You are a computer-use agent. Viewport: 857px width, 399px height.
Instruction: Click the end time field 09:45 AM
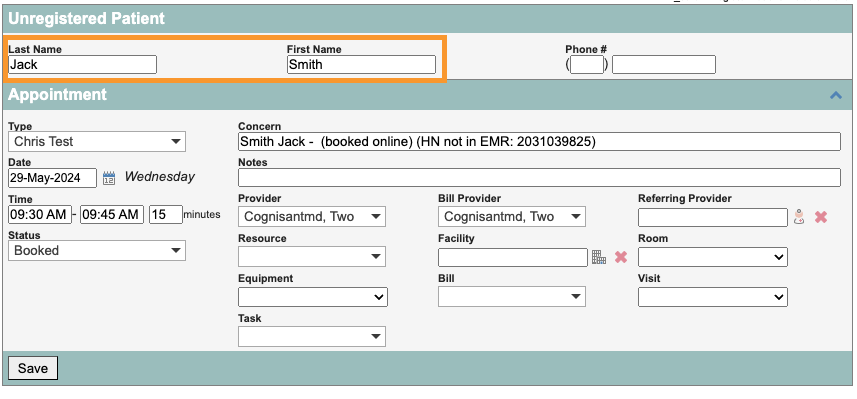(112, 214)
